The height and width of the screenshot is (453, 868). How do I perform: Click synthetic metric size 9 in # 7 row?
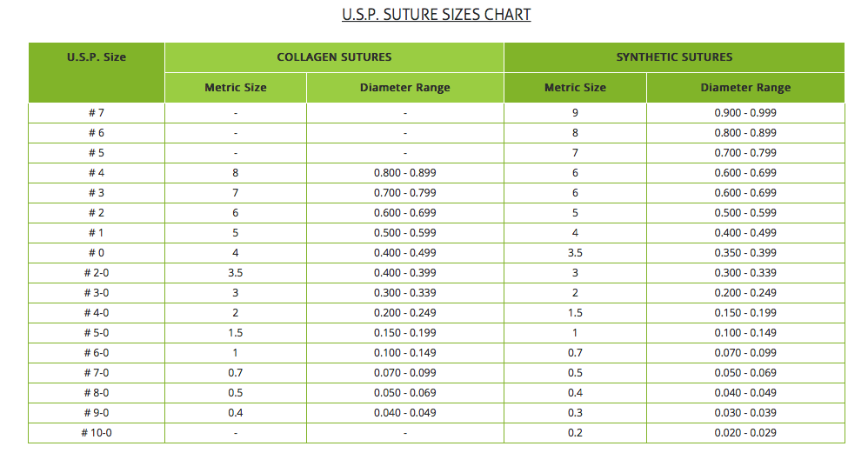(575, 113)
